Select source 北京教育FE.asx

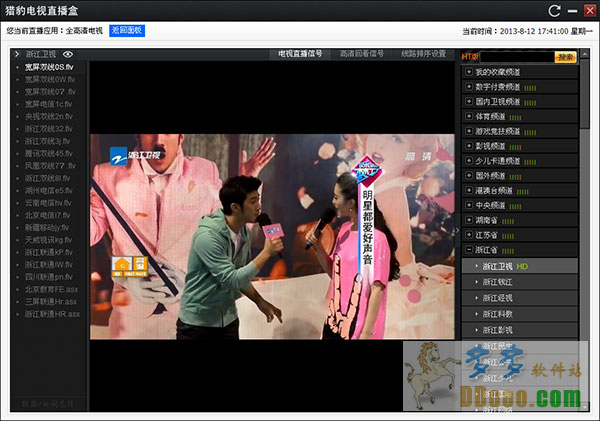coord(49,289)
